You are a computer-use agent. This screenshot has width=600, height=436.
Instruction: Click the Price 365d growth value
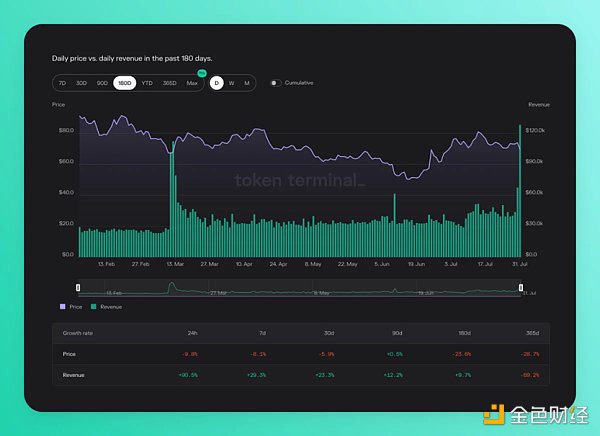(x=530, y=354)
